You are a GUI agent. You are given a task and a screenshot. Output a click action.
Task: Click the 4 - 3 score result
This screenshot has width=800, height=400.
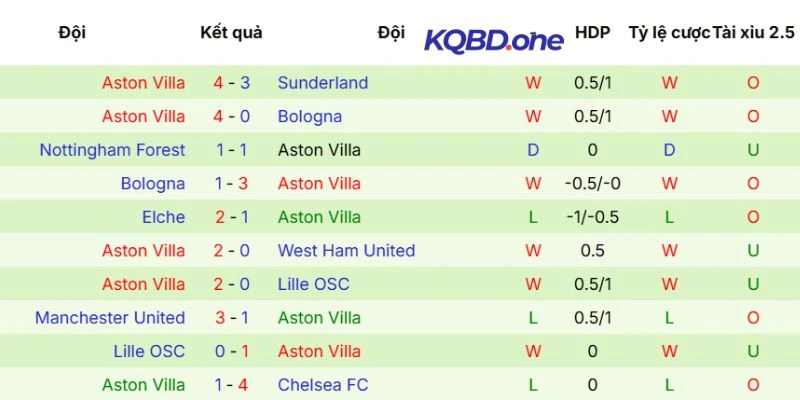(231, 83)
